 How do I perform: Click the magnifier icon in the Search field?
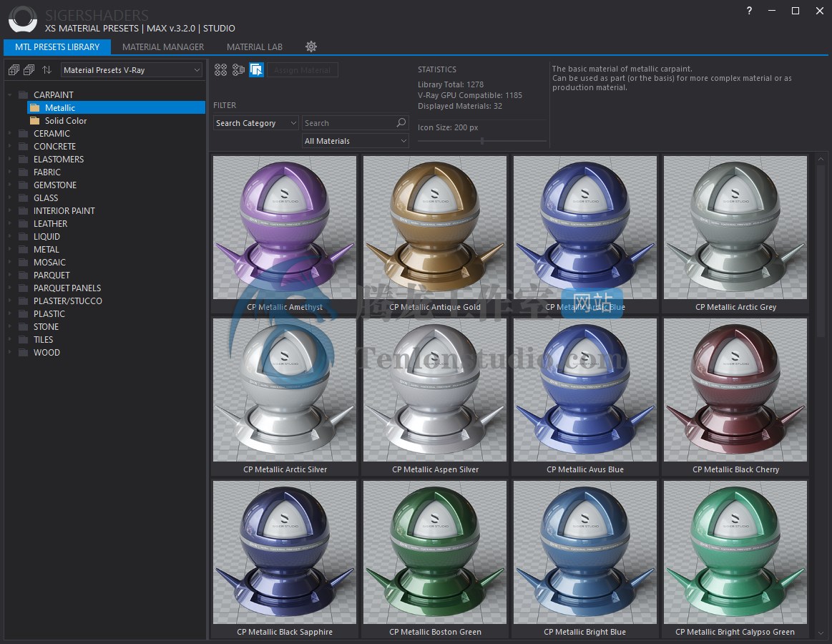click(401, 122)
